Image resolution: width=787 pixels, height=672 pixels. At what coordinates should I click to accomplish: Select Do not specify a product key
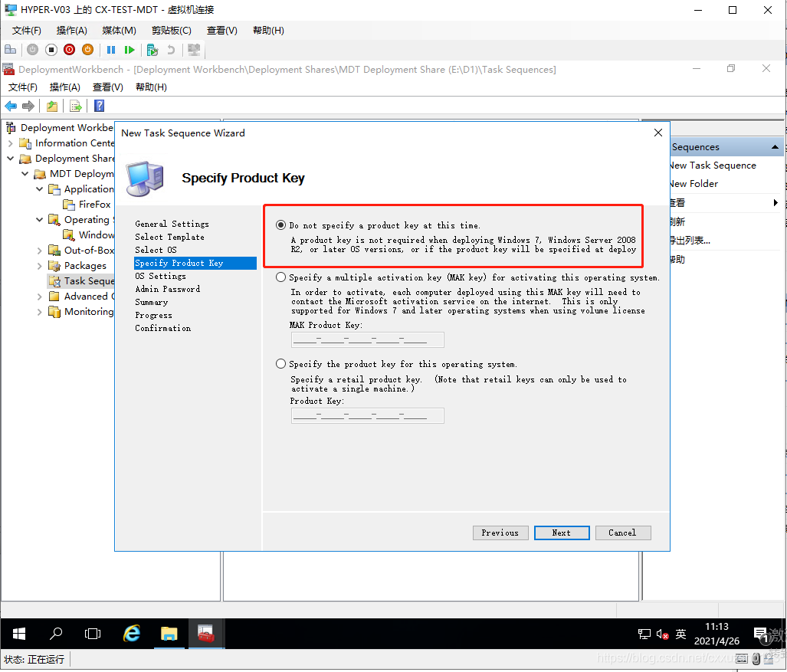click(x=281, y=225)
